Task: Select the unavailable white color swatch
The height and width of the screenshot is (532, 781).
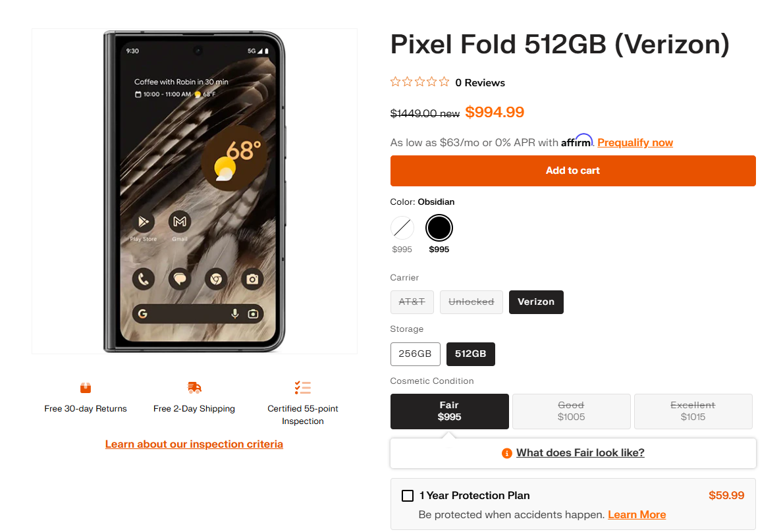Action: 402,228
